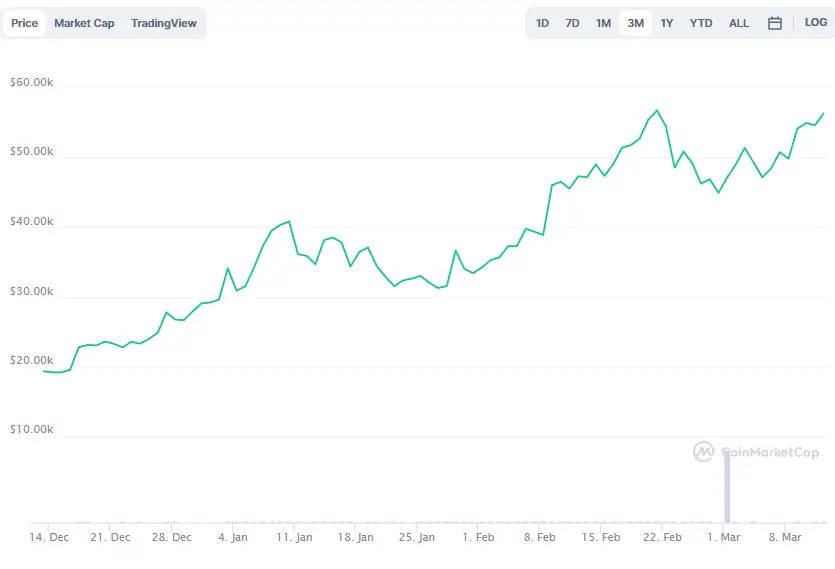Click the tall volume bar near 1. Mar
The height and width of the screenshot is (569, 835).
point(727,486)
